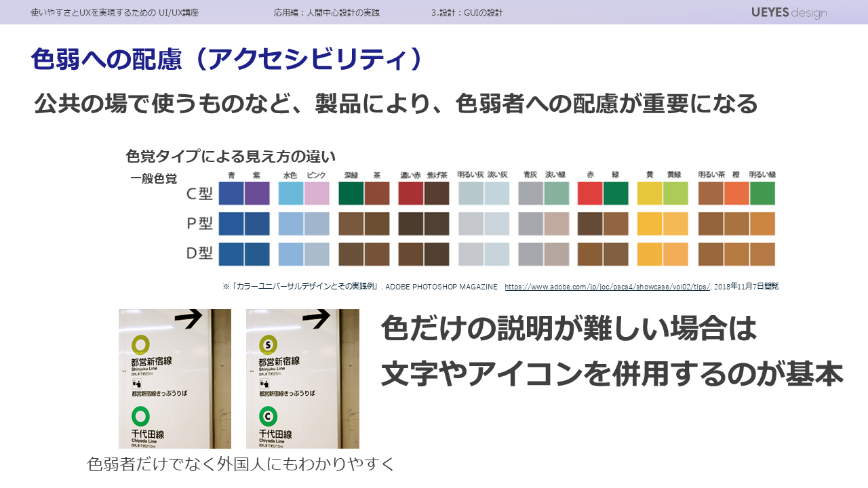The image size is (868, 488).
Task: Click the header text 3.設計：GUIの設計
Action: [x=467, y=13]
